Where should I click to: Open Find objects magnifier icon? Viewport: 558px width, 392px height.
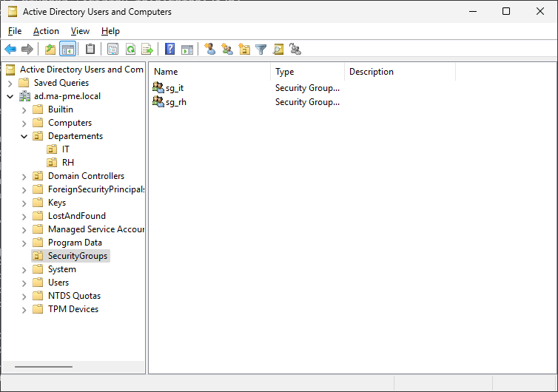click(x=278, y=49)
